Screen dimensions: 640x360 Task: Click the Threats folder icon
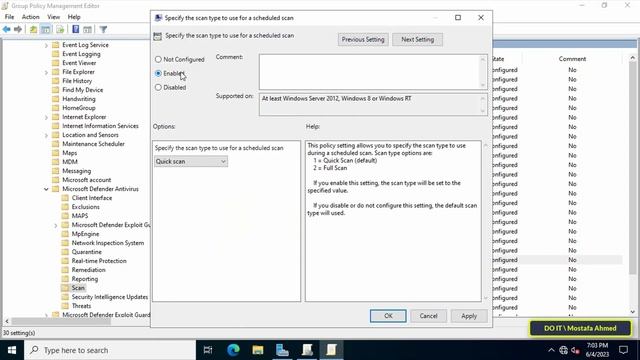pyautogui.click(x=65, y=306)
